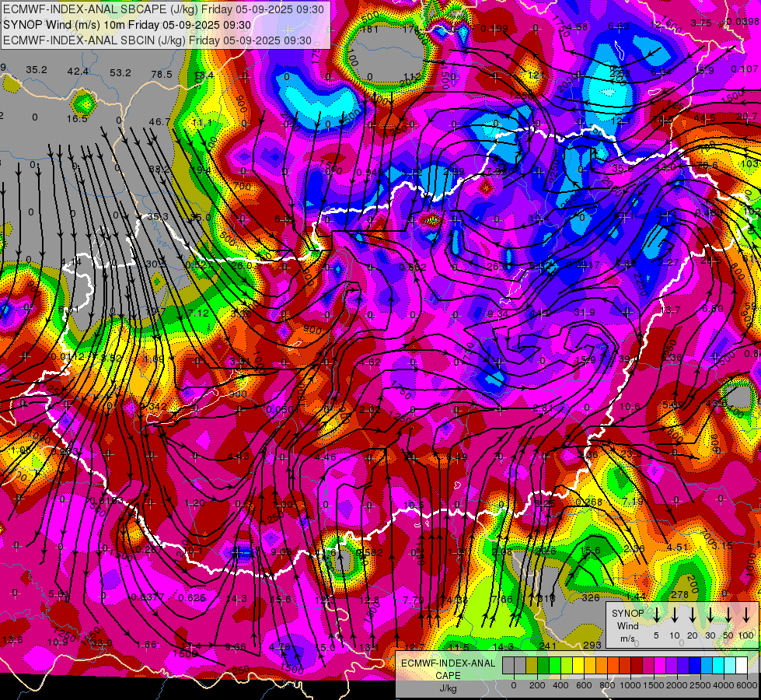Click the 53.2 station value on the map
Screen dimensions: 761x700
click(x=120, y=72)
